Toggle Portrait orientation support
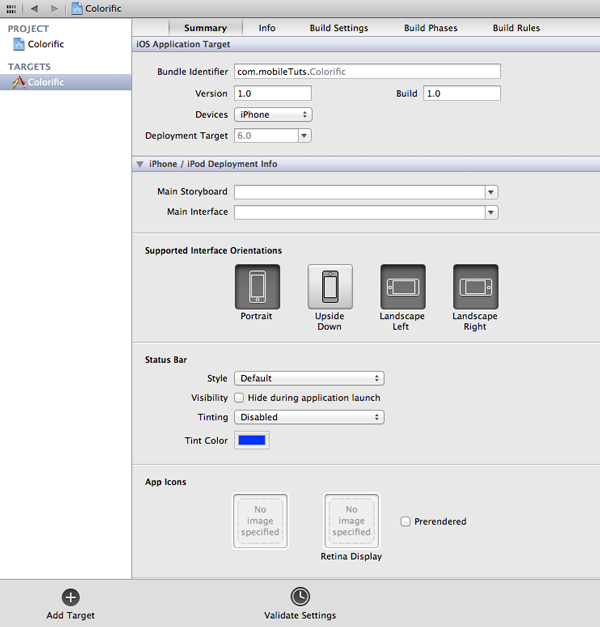The width and height of the screenshot is (600, 627). pos(257,287)
